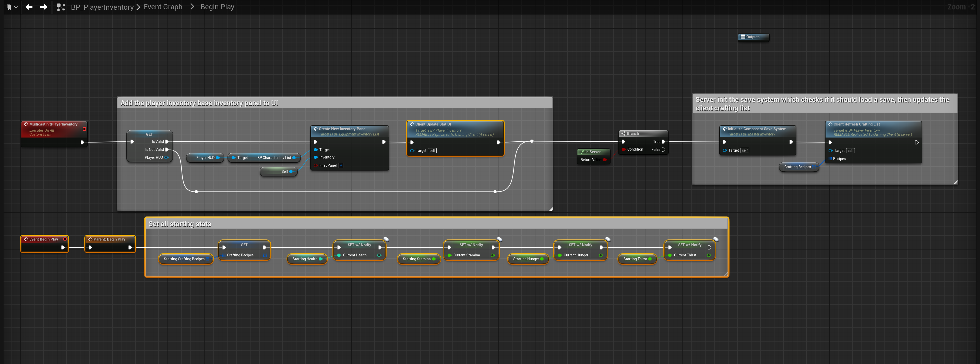Viewport: 980px width, 364px height.
Task: Click the Is Server function icon
Action: point(582,152)
